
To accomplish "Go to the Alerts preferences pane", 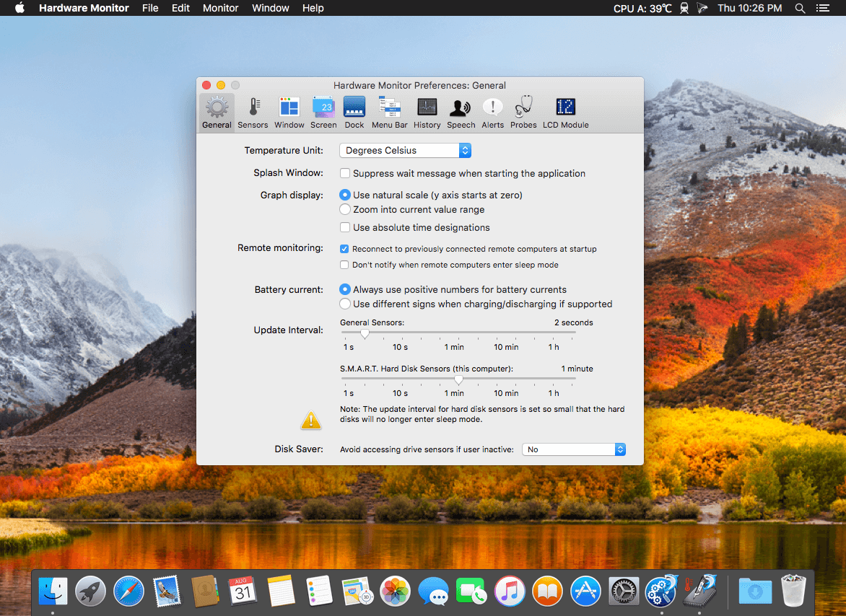I will click(x=492, y=113).
